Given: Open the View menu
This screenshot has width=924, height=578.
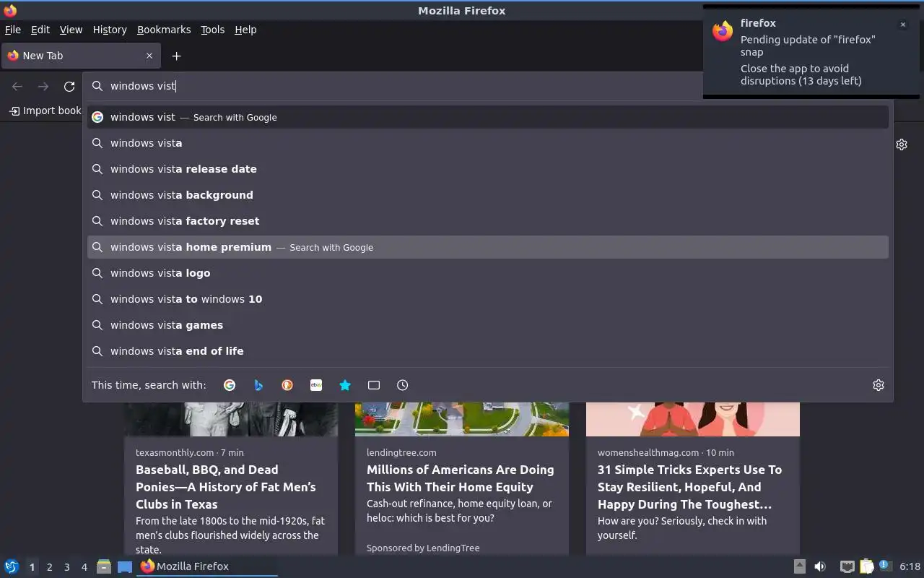Looking at the screenshot, I should coord(71,30).
